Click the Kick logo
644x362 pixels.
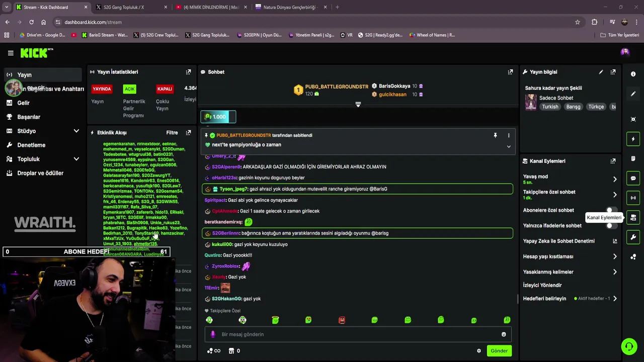click(x=36, y=53)
